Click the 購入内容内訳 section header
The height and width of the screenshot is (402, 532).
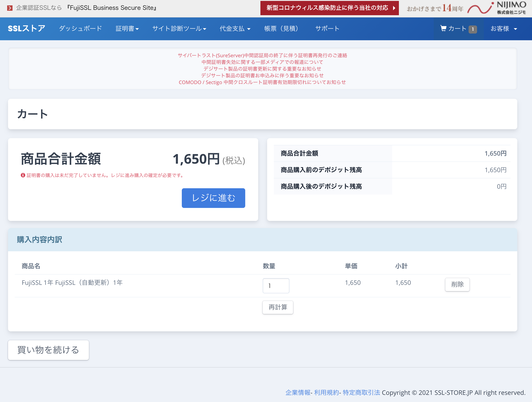(x=40, y=240)
